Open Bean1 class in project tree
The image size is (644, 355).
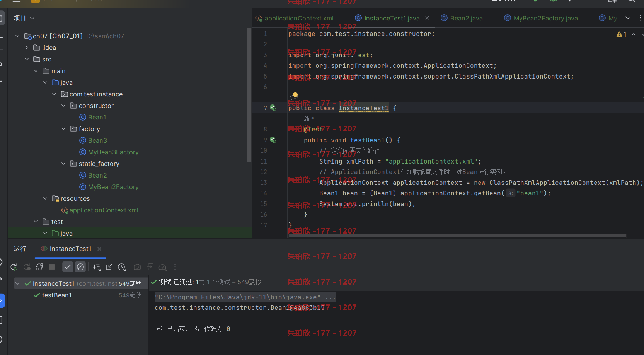click(x=93, y=117)
